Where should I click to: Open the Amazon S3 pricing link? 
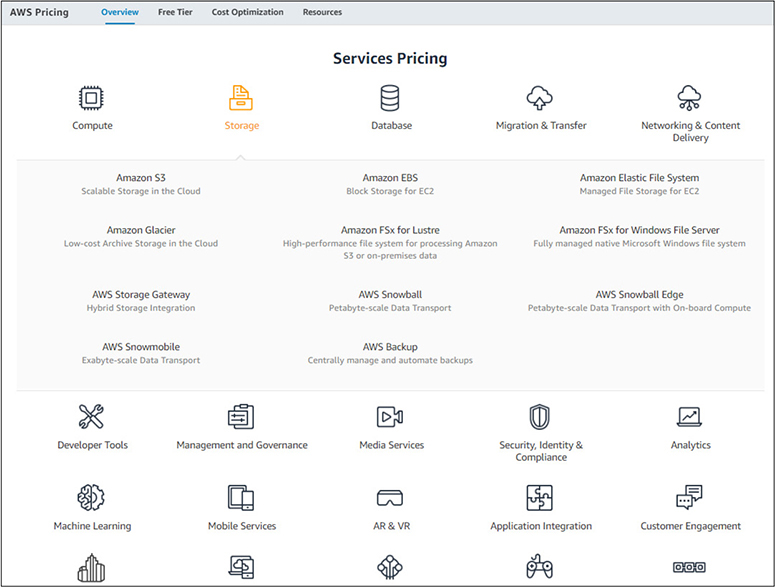point(141,178)
